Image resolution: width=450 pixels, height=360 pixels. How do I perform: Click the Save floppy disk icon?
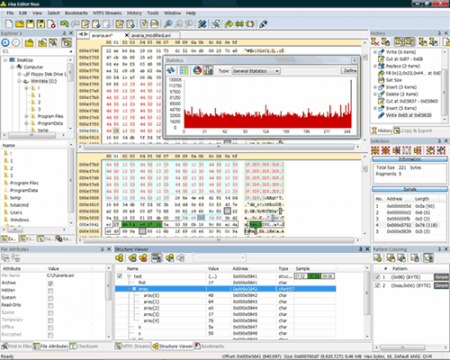click(x=30, y=24)
